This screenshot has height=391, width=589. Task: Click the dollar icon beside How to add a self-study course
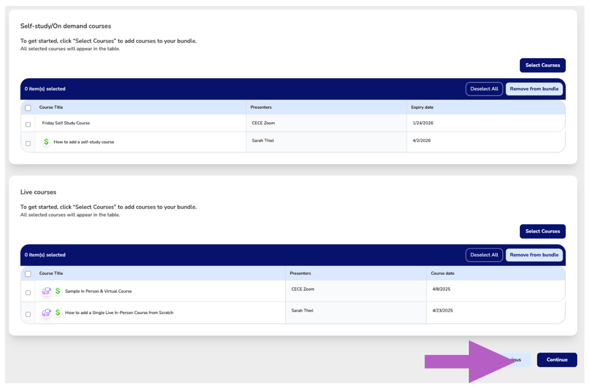click(46, 142)
